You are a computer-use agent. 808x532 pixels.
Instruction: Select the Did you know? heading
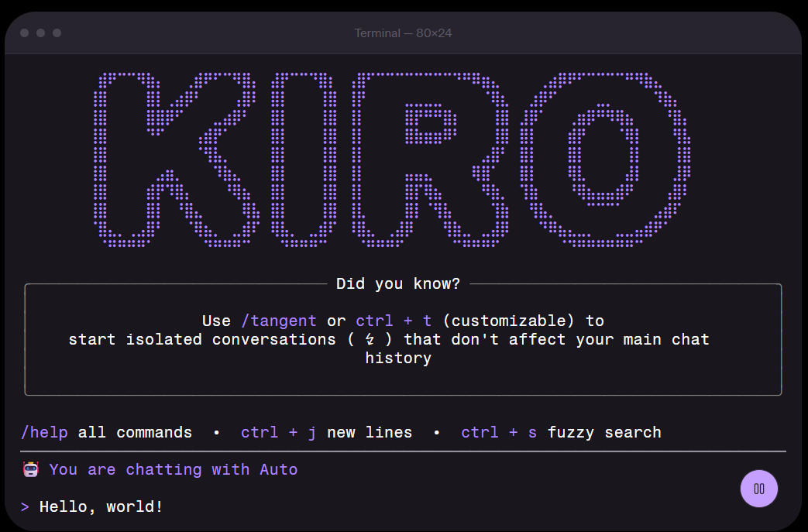click(400, 283)
